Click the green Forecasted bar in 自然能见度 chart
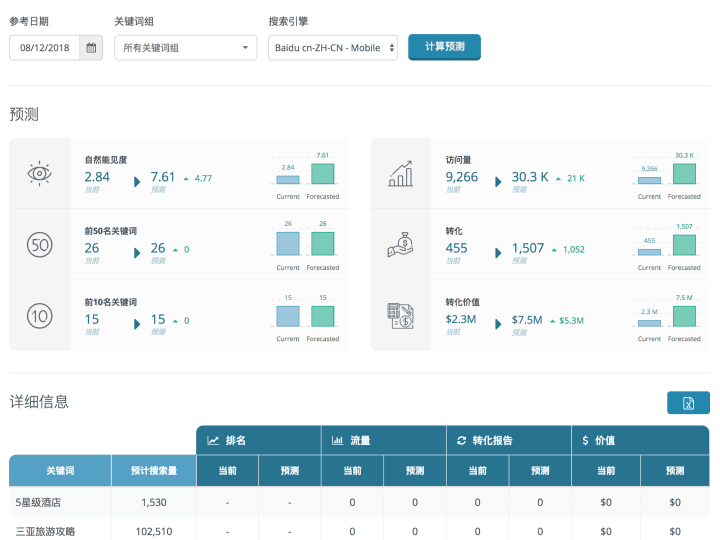 [x=323, y=174]
